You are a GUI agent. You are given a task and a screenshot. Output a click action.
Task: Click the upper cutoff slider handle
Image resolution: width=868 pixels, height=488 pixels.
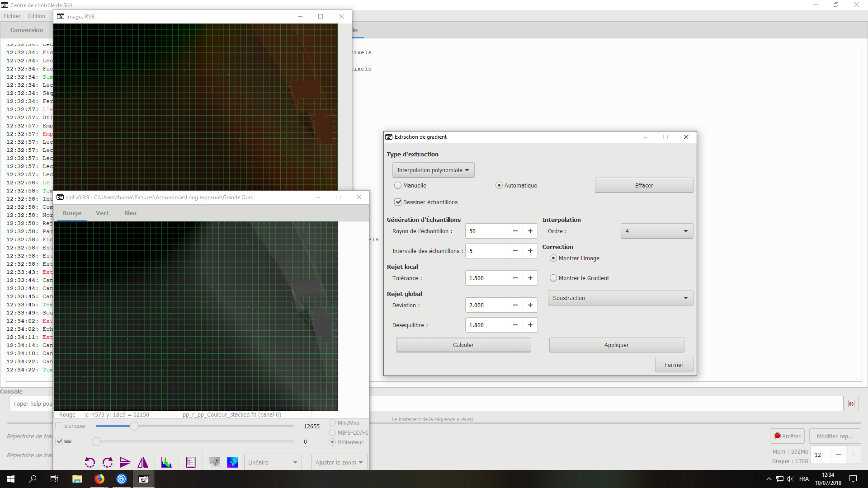click(134, 426)
